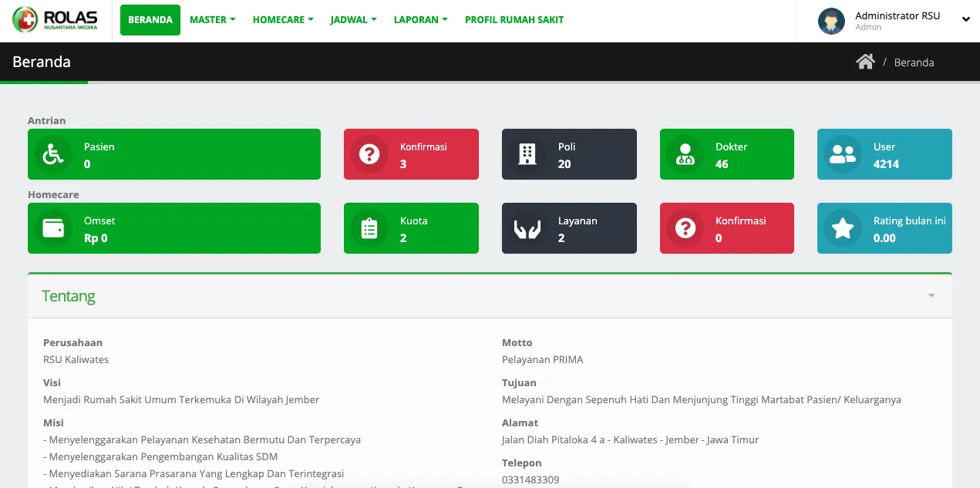Click Misi line about Pelayanan Kesehatan Bermutu
The image size is (980, 488).
point(202,439)
